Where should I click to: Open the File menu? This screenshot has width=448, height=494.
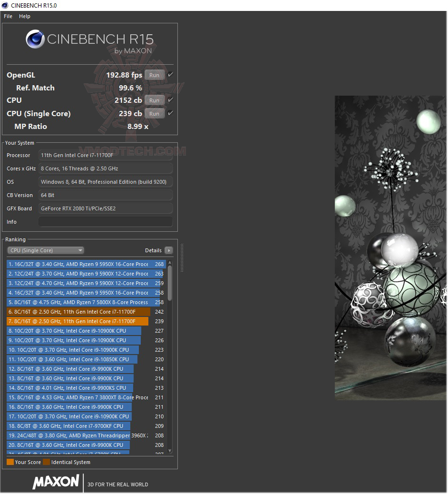click(8, 16)
